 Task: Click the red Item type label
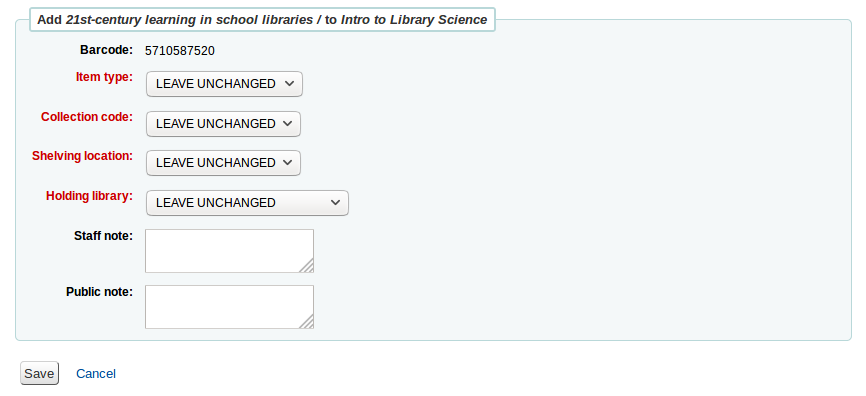coord(104,77)
